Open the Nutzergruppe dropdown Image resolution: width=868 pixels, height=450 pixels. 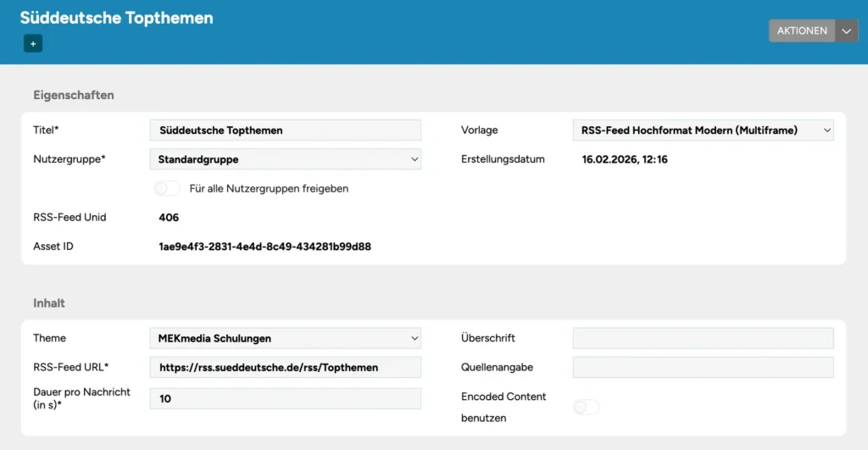285,159
